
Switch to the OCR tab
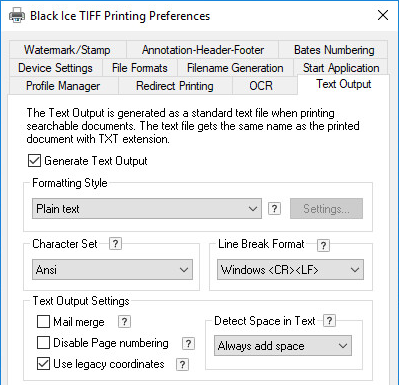(x=261, y=86)
